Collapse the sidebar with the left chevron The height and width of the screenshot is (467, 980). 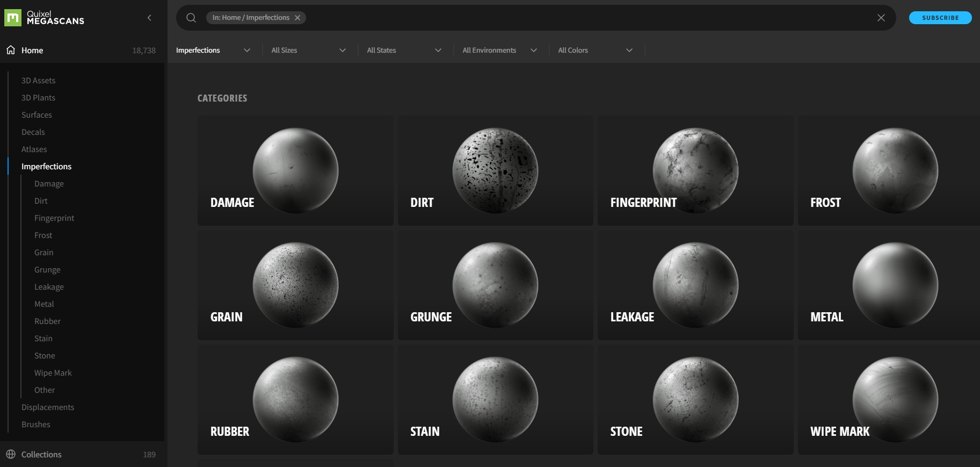pos(149,18)
